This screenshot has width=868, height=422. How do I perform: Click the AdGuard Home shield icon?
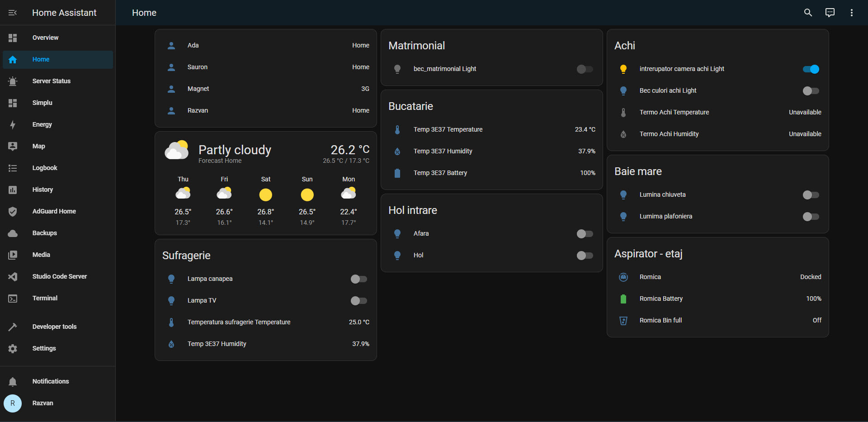pyautogui.click(x=13, y=212)
